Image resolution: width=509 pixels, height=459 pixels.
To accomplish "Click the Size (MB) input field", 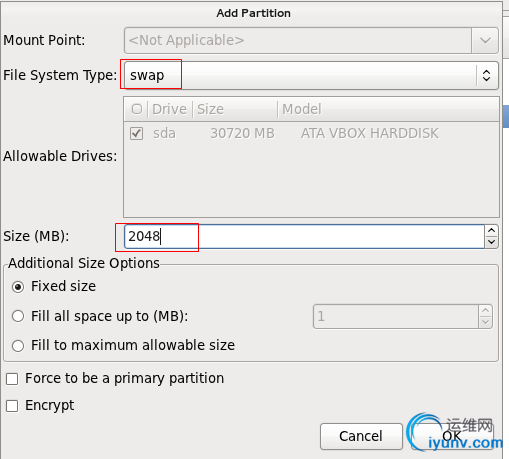I will pos(304,236).
